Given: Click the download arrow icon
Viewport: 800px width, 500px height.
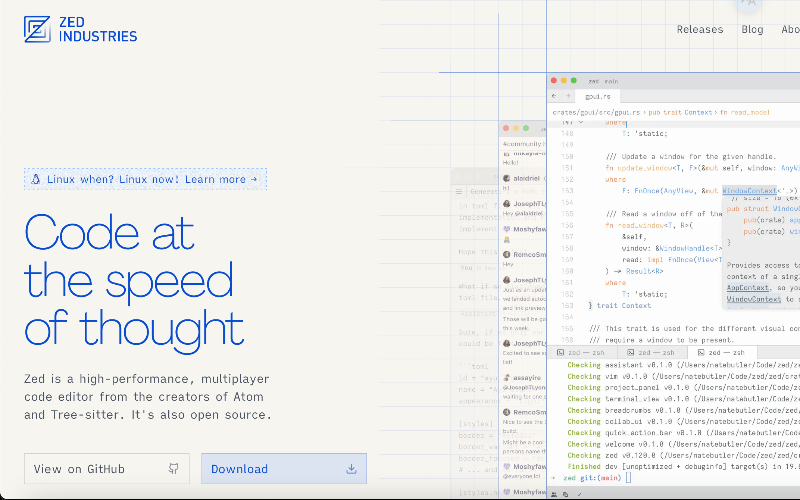Looking at the screenshot, I should coord(351,468).
